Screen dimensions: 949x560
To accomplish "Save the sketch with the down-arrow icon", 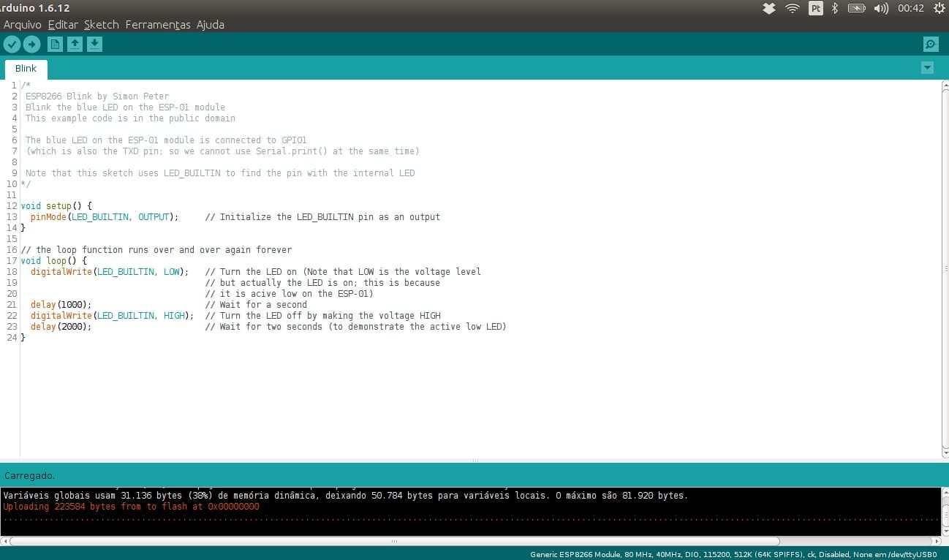I will [94, 45].
